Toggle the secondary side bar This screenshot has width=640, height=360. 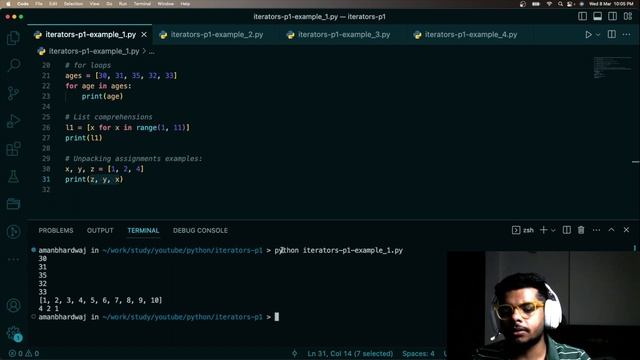613,16
